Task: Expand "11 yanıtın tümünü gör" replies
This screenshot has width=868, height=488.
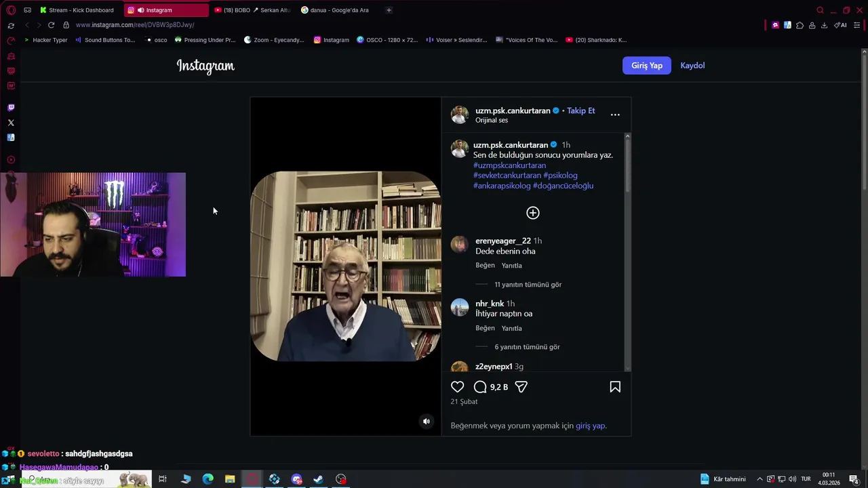Action: click(528, 285)
